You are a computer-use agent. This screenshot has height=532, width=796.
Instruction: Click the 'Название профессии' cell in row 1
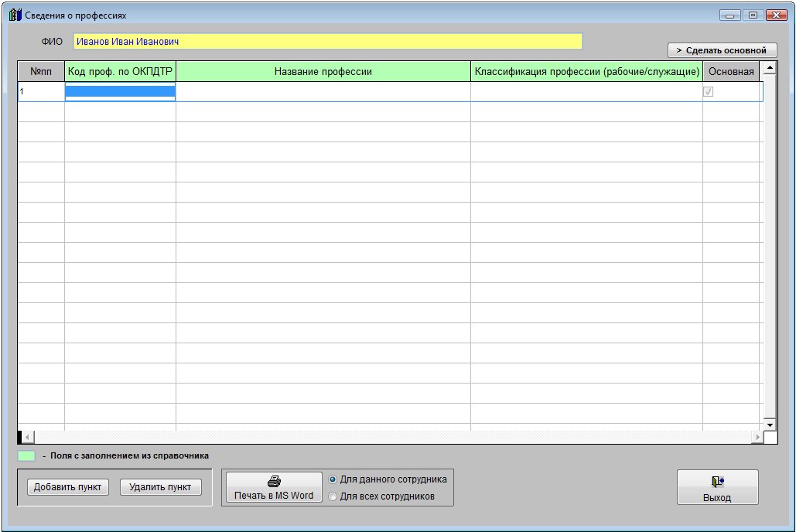coord(323,91)
